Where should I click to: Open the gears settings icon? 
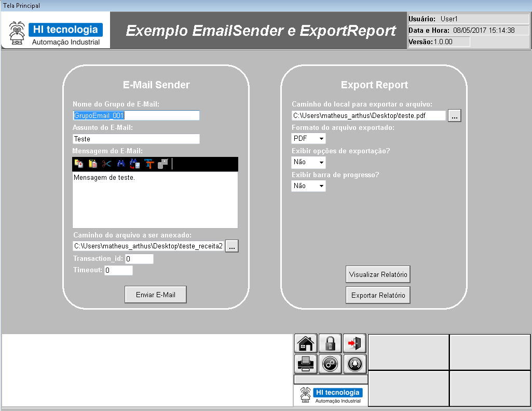click(330, 364)
